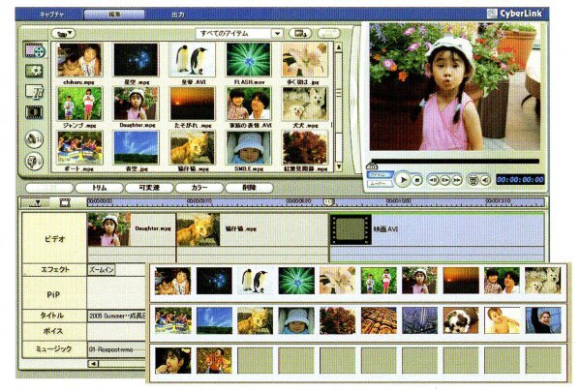Click the preview screen snapshot icon
Screen dimensions: 581x392
[x=473, y=180]
